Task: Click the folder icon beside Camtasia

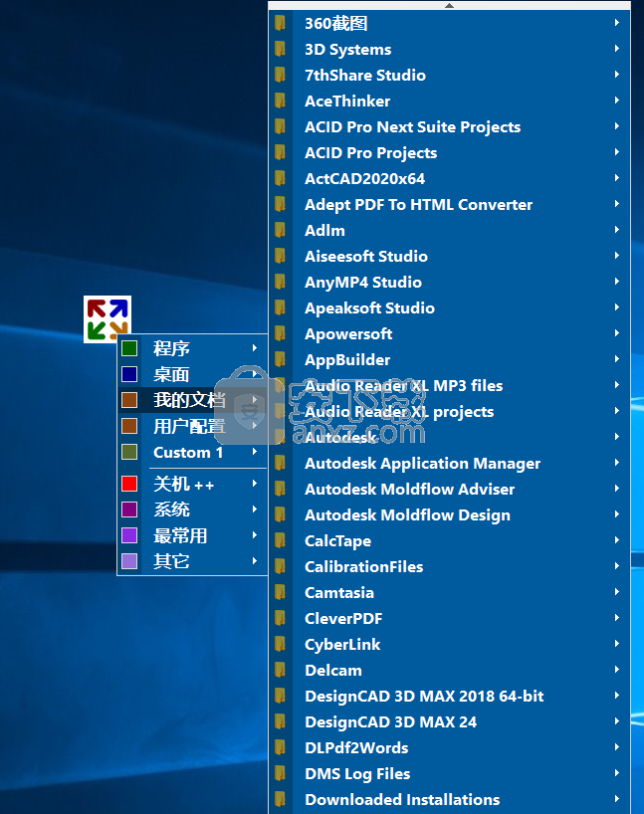Action: click(x=280, y=592)
